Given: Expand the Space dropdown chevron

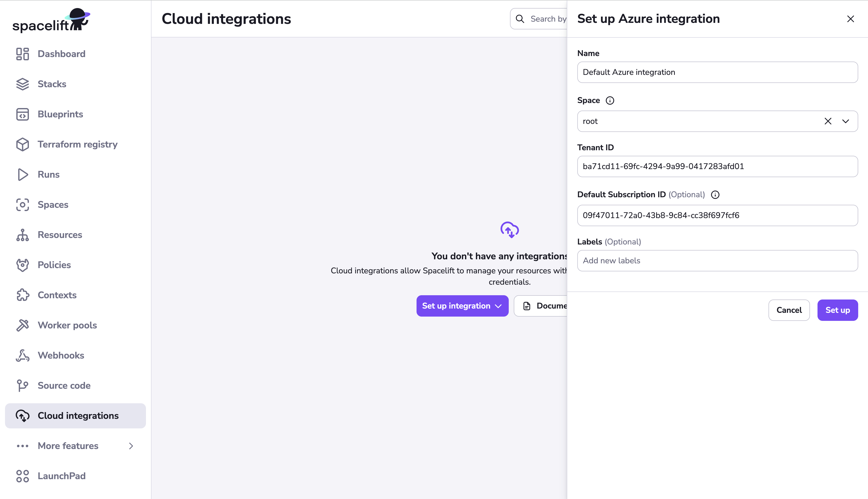Looking at the screenshot, I should pos(846,121).
